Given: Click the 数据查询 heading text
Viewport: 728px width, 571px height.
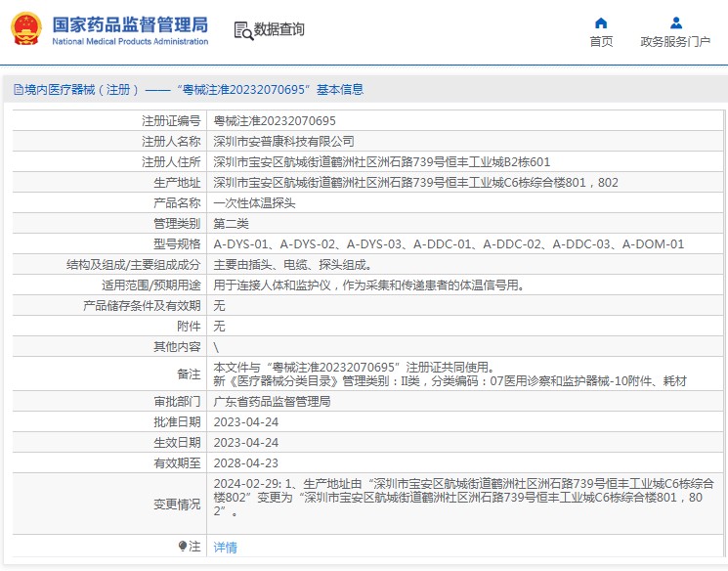Looking at the screenshot, I should coord(279,29).
